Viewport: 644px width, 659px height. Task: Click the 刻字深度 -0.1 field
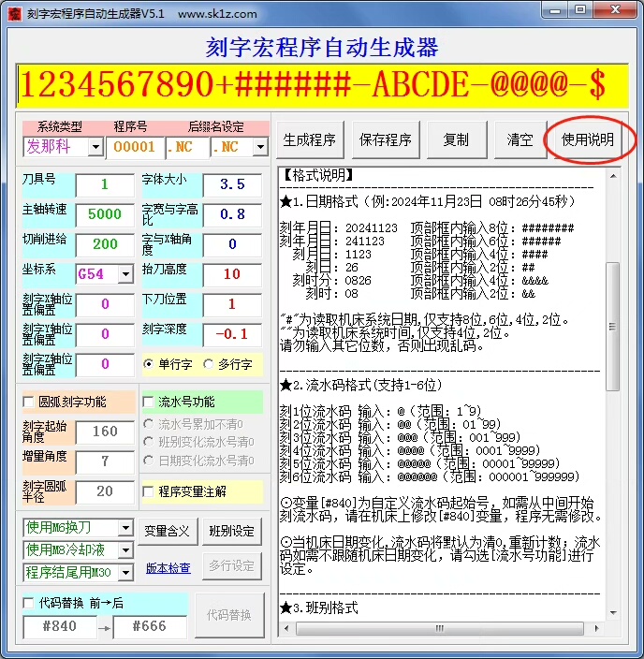pos(232,334)
